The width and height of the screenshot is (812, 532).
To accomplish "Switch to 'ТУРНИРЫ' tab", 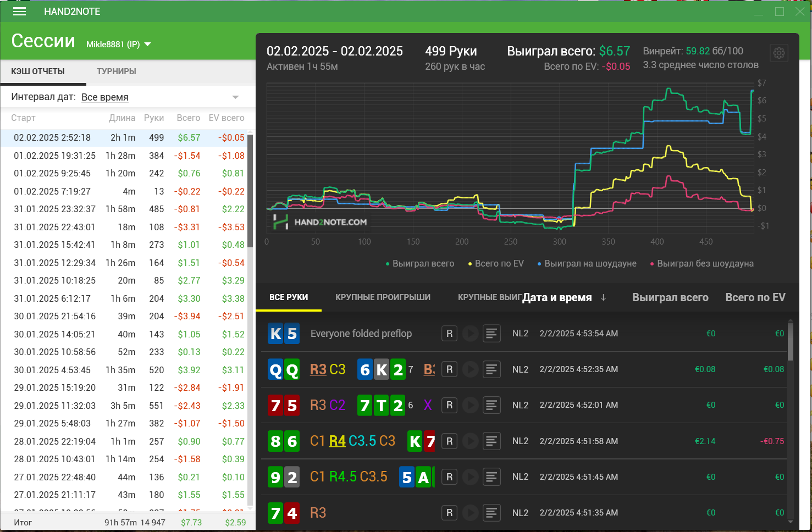I will point(117,71).
